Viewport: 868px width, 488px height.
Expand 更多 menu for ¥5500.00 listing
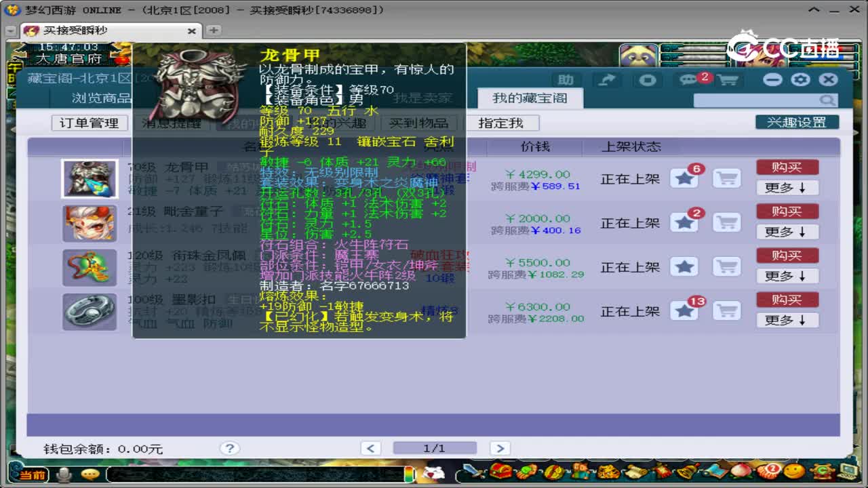click(787, 276)
